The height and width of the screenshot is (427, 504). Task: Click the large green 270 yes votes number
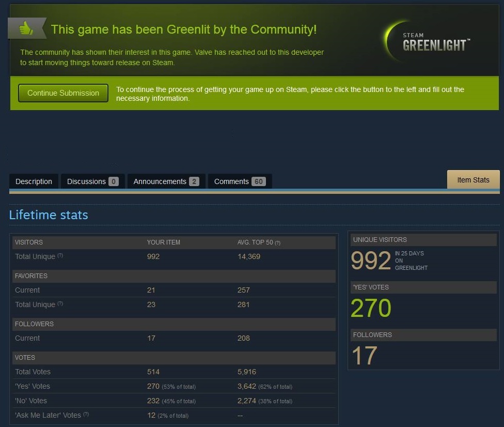click(371, 308)
